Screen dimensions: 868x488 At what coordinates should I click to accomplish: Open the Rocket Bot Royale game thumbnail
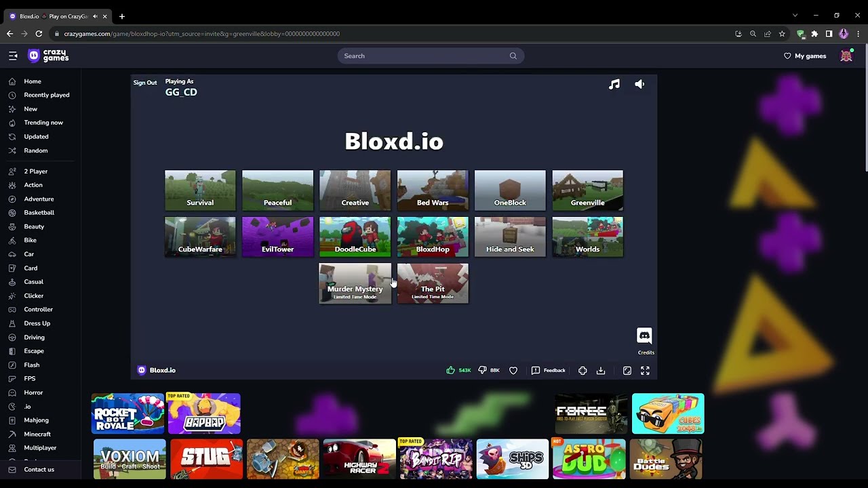(128, 413)
